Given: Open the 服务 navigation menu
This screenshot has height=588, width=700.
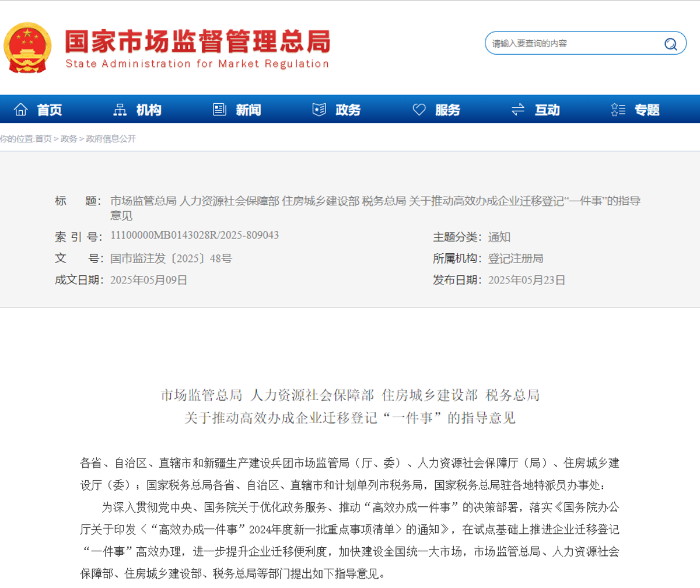Looking at the screenshot, I should tap(448, 110).
